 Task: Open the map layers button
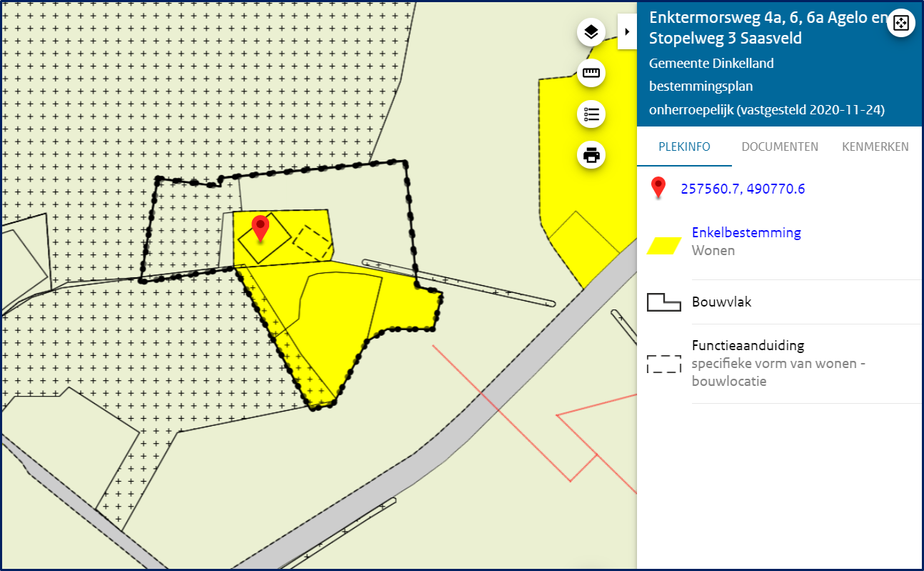click(x=591, y=32)
